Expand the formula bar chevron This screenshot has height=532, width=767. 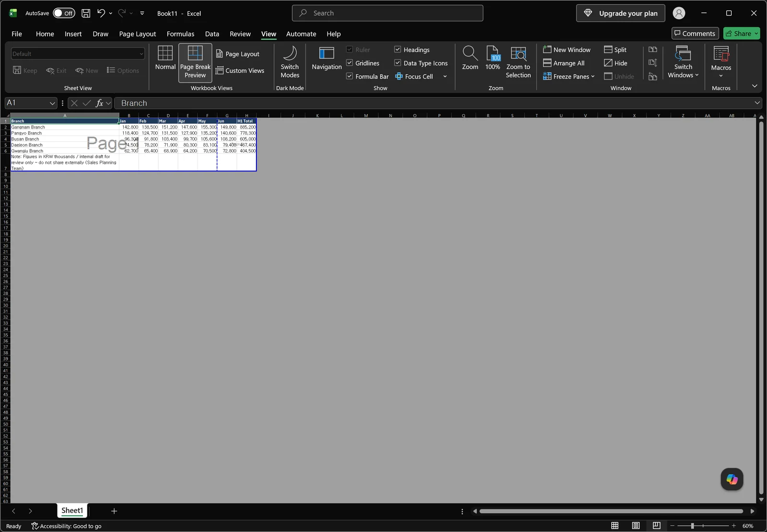(x=757, y=103)
